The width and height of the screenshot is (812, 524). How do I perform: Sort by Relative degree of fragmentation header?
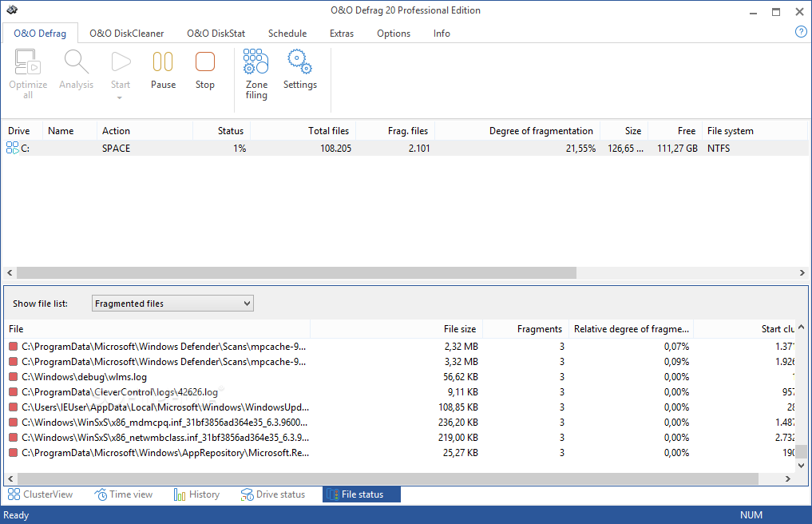(632, 329)
